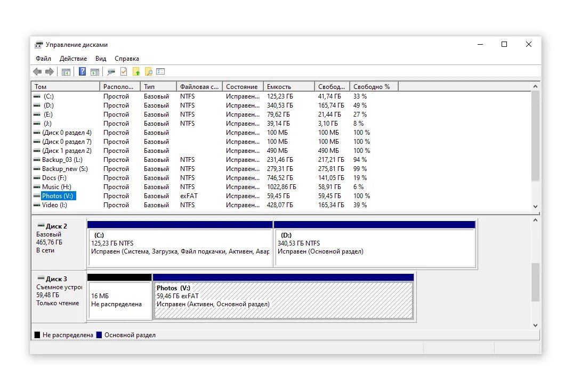Click the disk pane scrollbar down arrow
Screen dimensions: 573x392
[x=535, y=325]
